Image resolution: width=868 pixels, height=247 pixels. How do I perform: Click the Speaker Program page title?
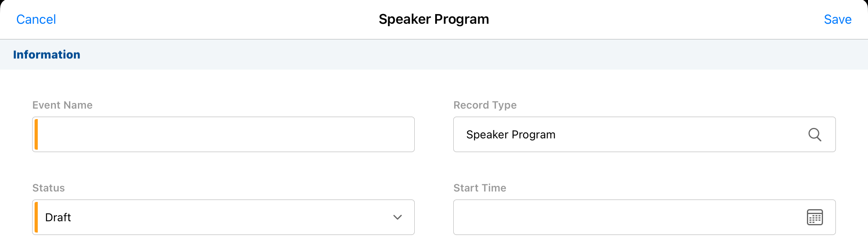click(x=434, y=19)
